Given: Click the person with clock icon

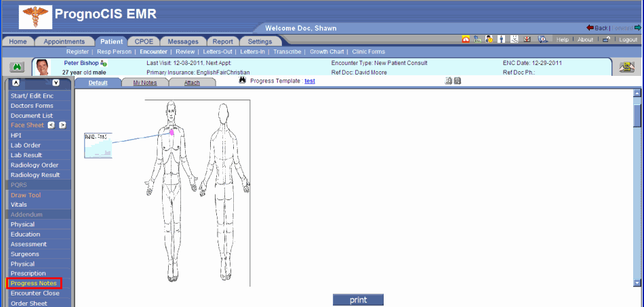Looking at the screenshot, I should 489,39.
